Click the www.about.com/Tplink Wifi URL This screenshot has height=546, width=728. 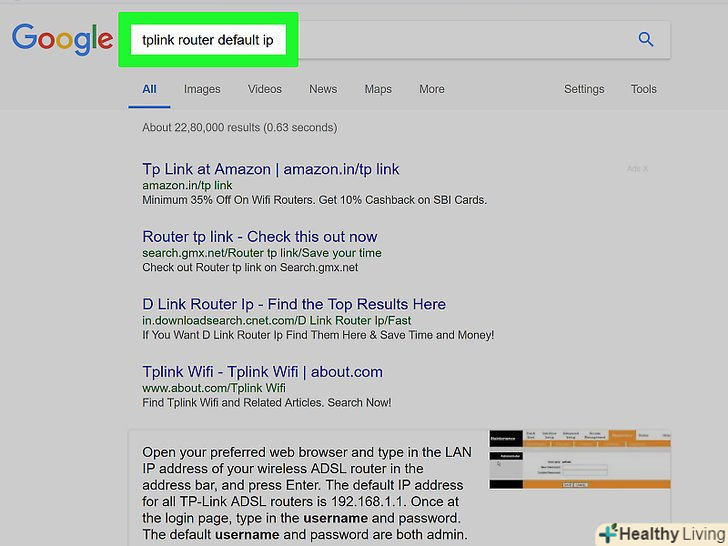214,388
